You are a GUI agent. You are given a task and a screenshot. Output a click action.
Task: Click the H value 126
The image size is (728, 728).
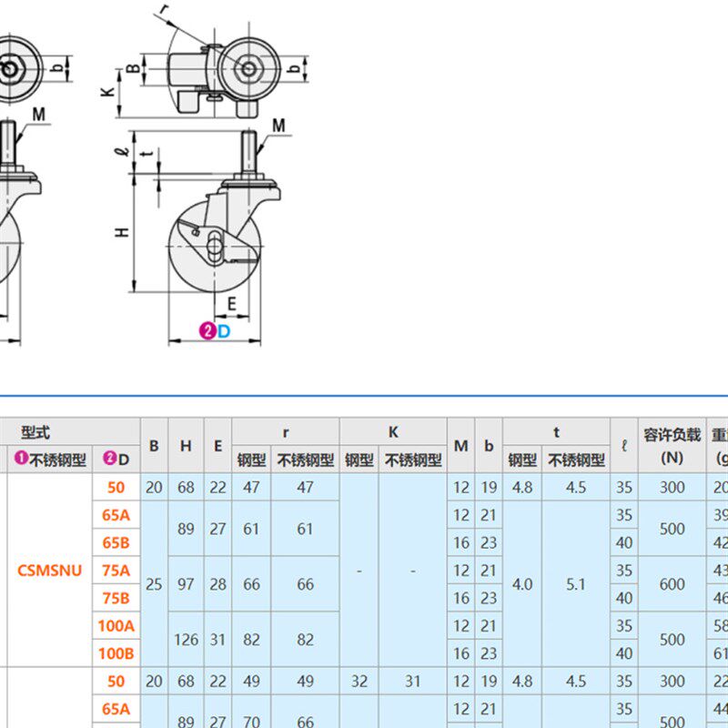(186, 640)
